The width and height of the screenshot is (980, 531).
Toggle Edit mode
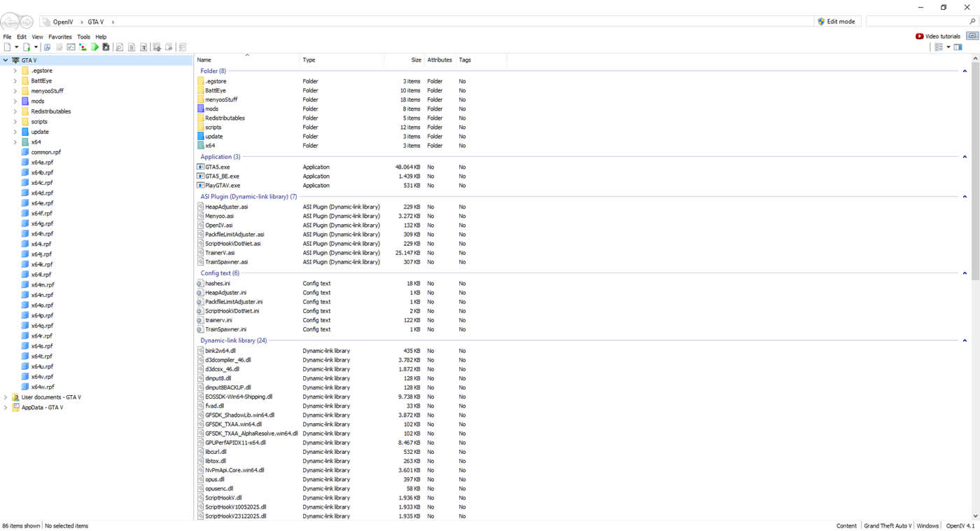pyautogui.click(x=836, y=22)
